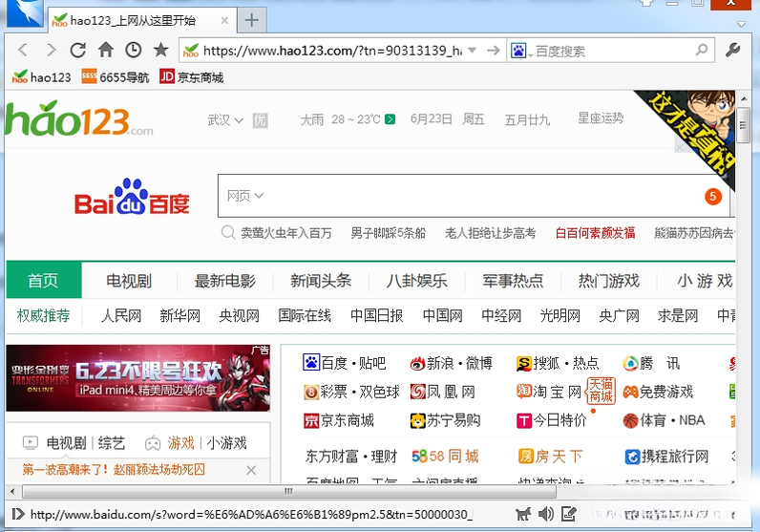The width and height of the screenshot is (760, 532).
Task: Open the 百度·贴吧 site link
Action: [x=345, y=363]
